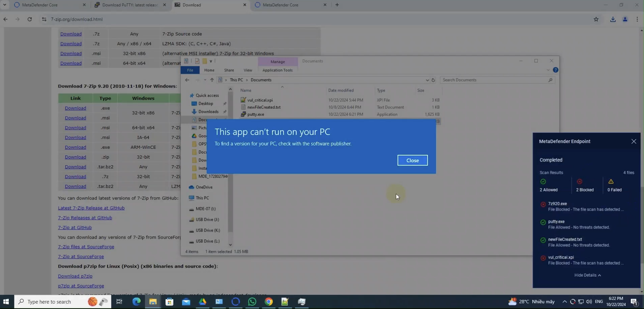The image size is (644, 309).
Task: Collapse scan list via Hide Details
Action: pyautogui.click(x=587, y=275)
